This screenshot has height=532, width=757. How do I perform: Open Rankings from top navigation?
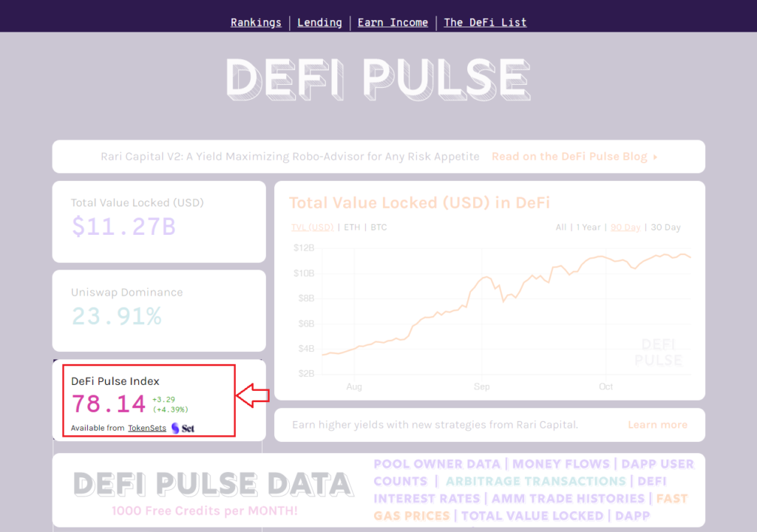click(256, 22)
